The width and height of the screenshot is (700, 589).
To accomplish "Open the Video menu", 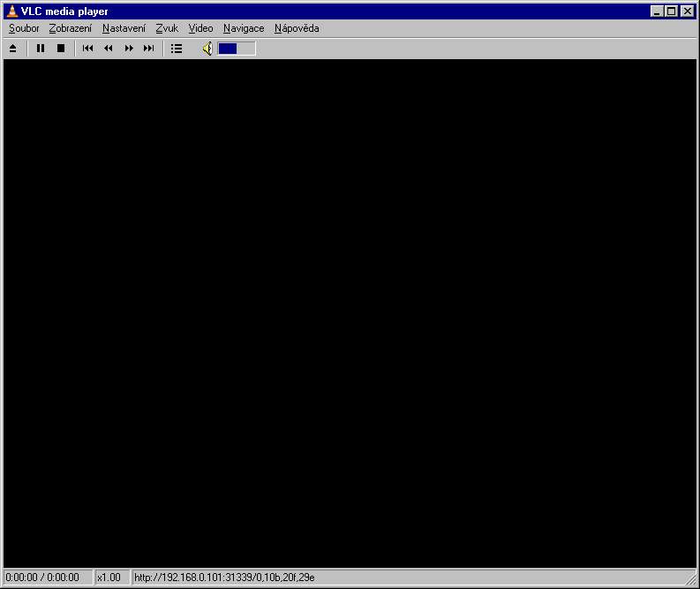I will tap(200, 28).
